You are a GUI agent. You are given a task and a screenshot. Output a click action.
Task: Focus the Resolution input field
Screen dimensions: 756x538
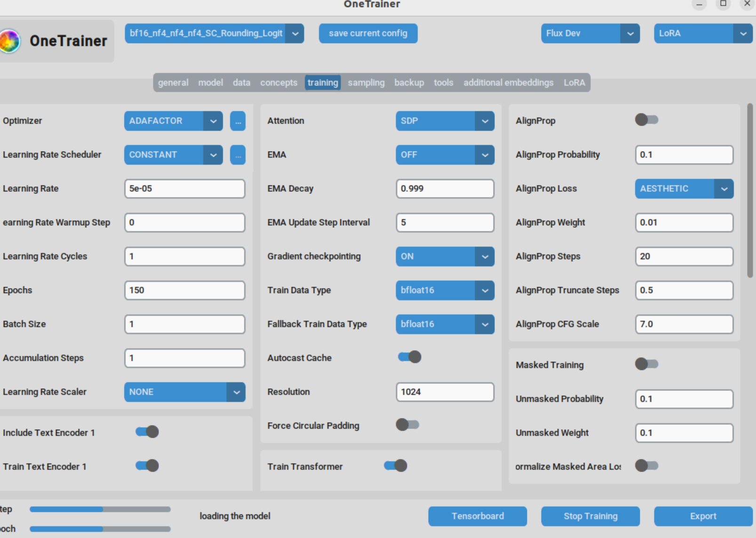click(x=445, y=392)
